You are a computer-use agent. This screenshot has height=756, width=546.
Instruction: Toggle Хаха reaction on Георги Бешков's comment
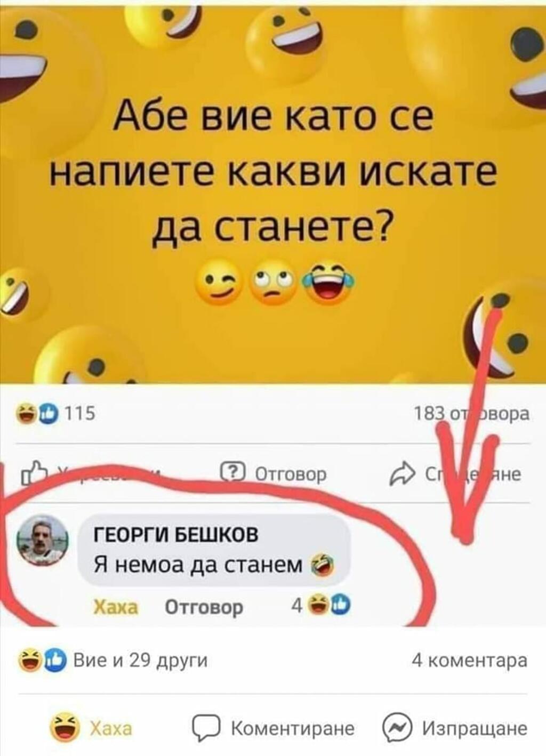pos(116,607)
